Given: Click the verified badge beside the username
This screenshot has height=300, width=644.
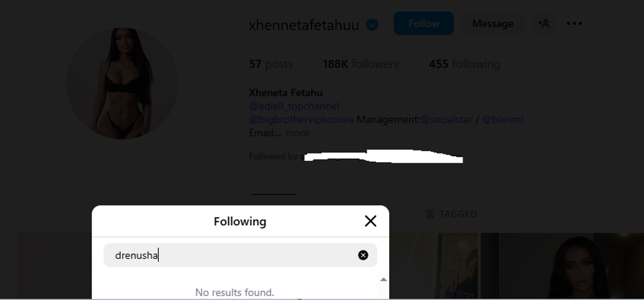Looking at the screenshot, I should (x=373, y=25).
